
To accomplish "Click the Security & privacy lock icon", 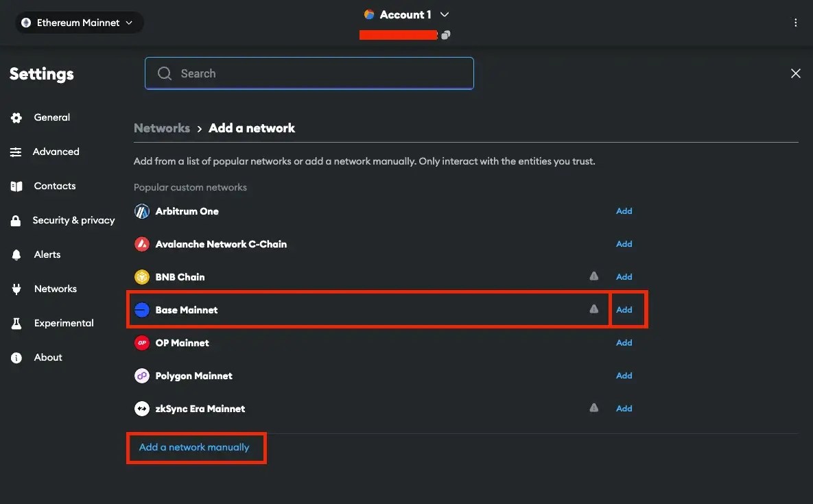I will (x=16, y=219).
